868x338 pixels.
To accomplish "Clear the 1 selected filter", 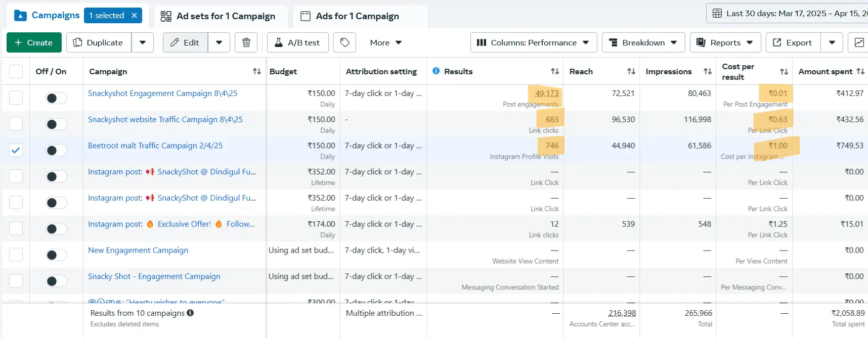I will [135, 16].
